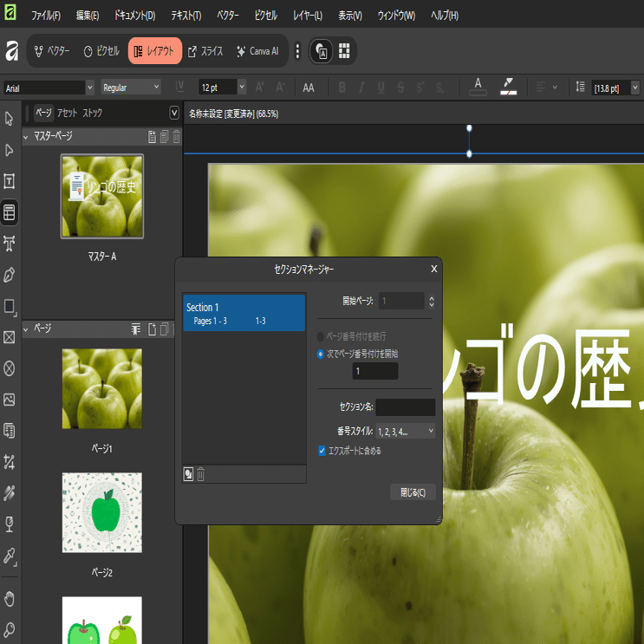Select 次でページ番号付けを開始 radio button
Viewport: 644px width, 644px height.
pyautogui.click(x=321, y=354)
